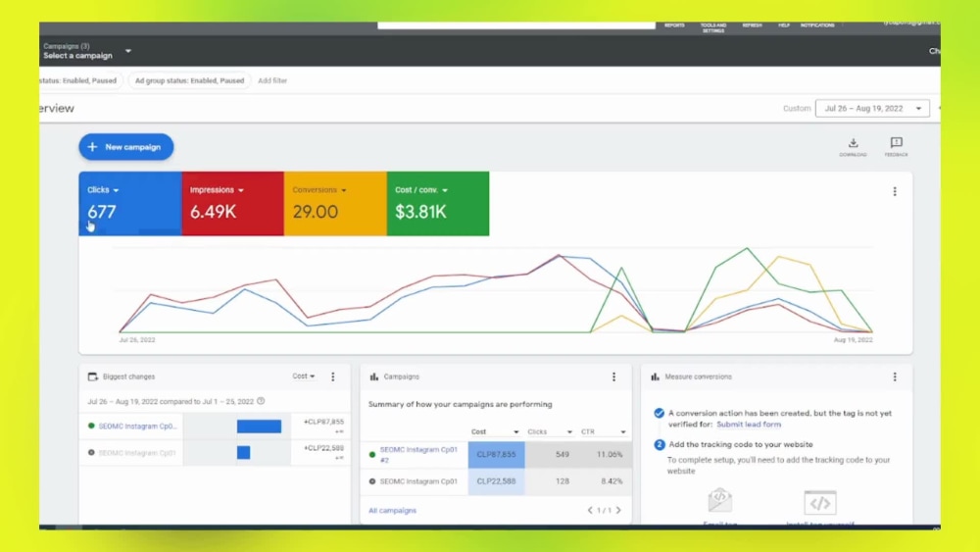Open Tools and Settings in the top bar
The height and width of the screenshot is (552, 980).
click(713, 28)
